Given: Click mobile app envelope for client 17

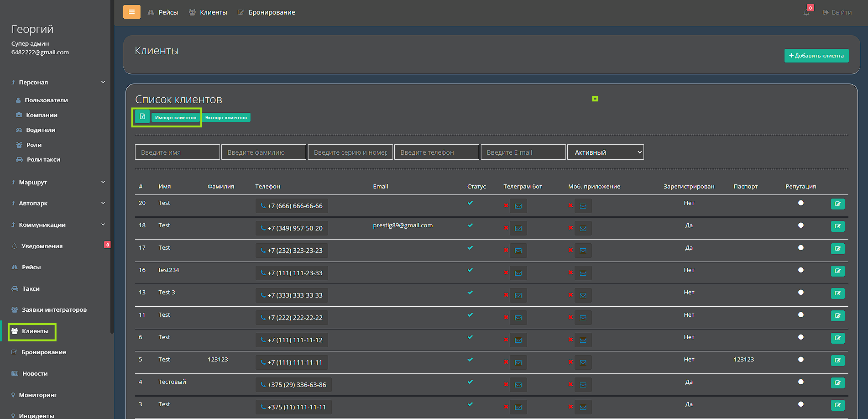Looking at the screenshot, I should coord(583,251).
